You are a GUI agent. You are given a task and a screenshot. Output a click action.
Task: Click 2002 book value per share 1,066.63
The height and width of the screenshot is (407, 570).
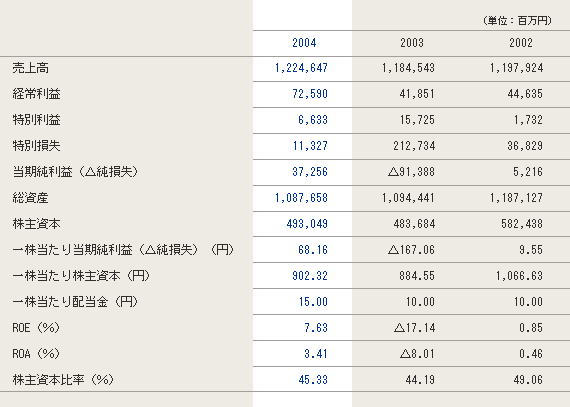[519, 276]
